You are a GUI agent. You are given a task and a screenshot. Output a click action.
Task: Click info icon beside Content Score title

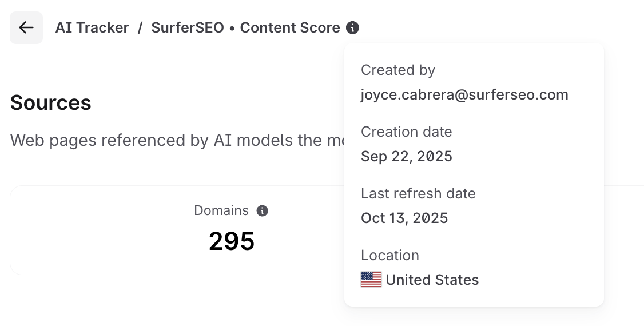point(353,27)
